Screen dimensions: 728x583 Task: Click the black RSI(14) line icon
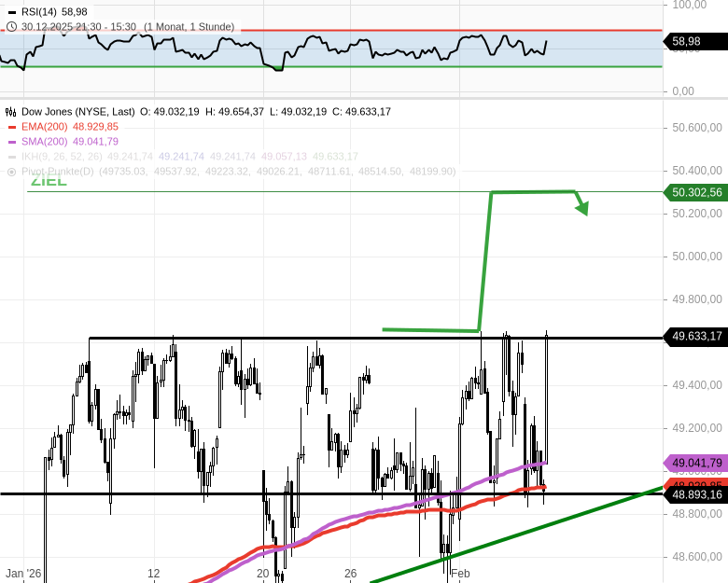pyautogui.click(x=11, y=12)
